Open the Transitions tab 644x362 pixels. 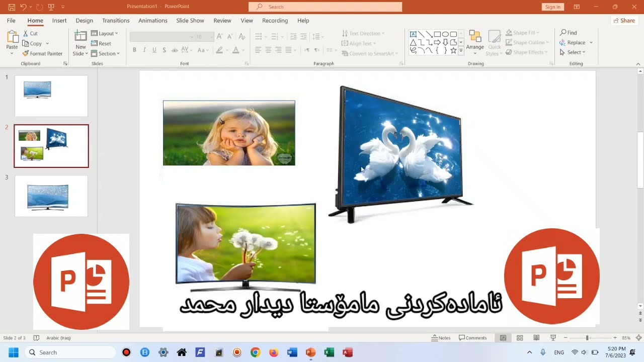(x=116, y=21)
